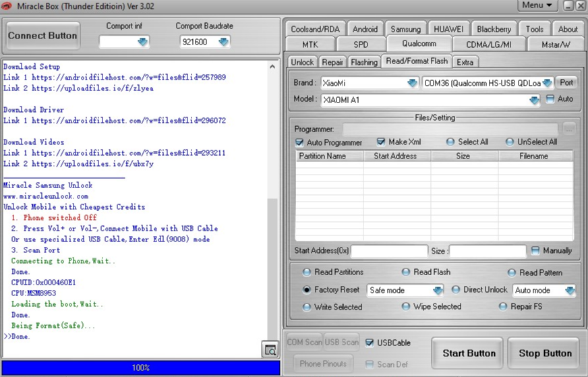The image size is (588, 377).
Task: Switch to the HUAWEI tab
Action: click(x=448, y=29)
